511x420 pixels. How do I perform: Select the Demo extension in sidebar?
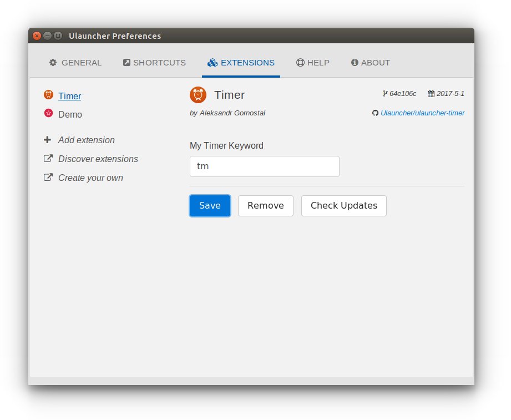coord(70,114)
